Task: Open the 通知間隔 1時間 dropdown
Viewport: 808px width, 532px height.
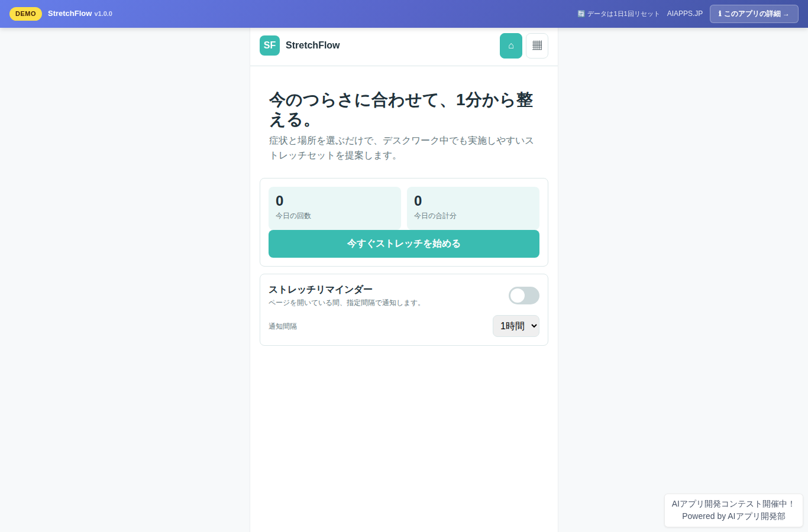Action: pos(516,326)
